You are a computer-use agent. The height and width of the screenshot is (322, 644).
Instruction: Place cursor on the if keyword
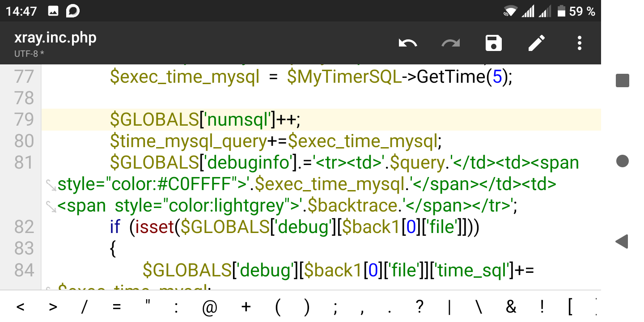click(115, 228)
